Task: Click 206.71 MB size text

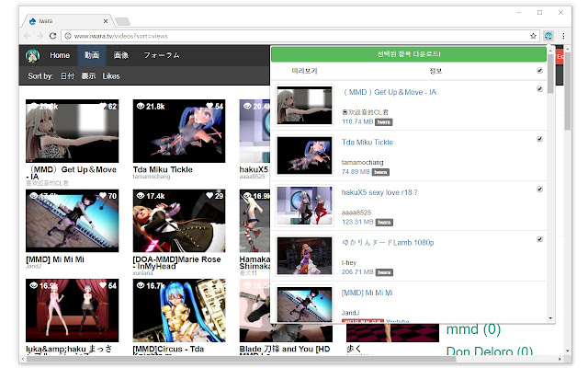Action: (x=357, y=272)
